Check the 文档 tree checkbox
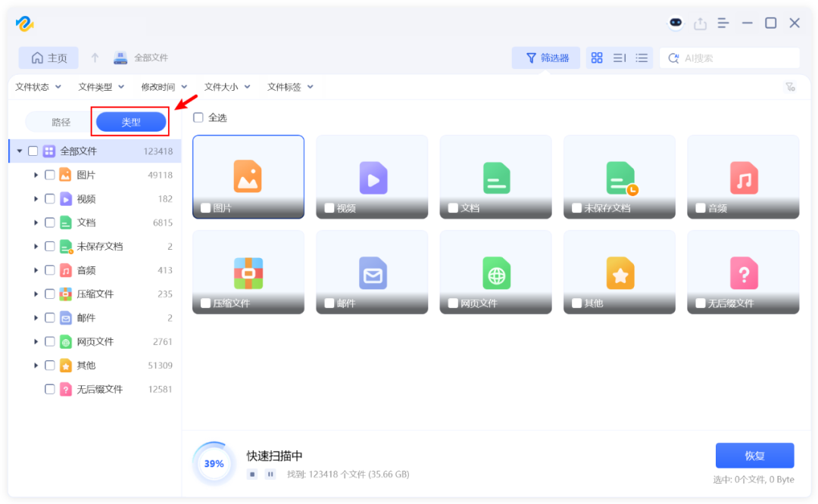The image size is (818, 504). click(x=49, y=222)
